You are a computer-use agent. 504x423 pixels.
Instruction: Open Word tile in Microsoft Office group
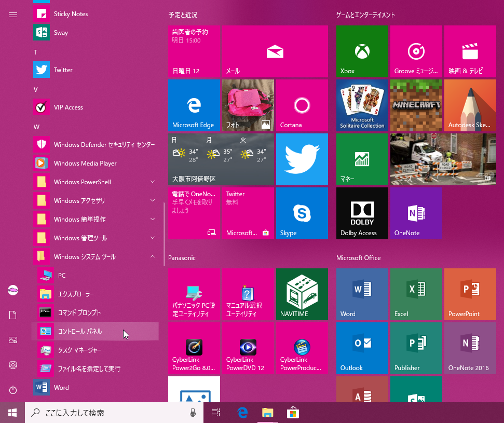pyautogui.click(x=362, y=294)
